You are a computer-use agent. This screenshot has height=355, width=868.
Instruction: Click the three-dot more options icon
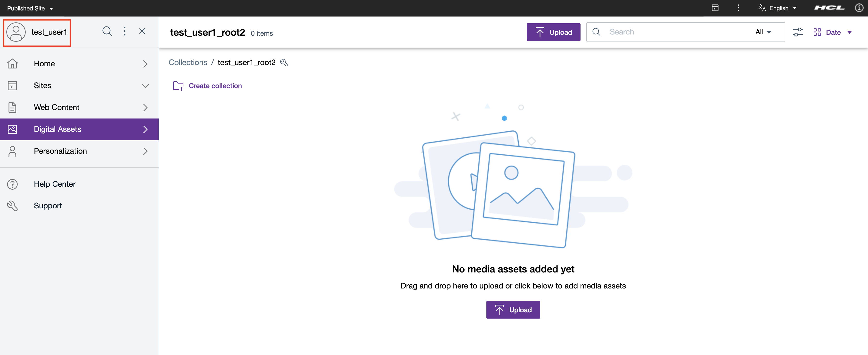pos(124,31)
